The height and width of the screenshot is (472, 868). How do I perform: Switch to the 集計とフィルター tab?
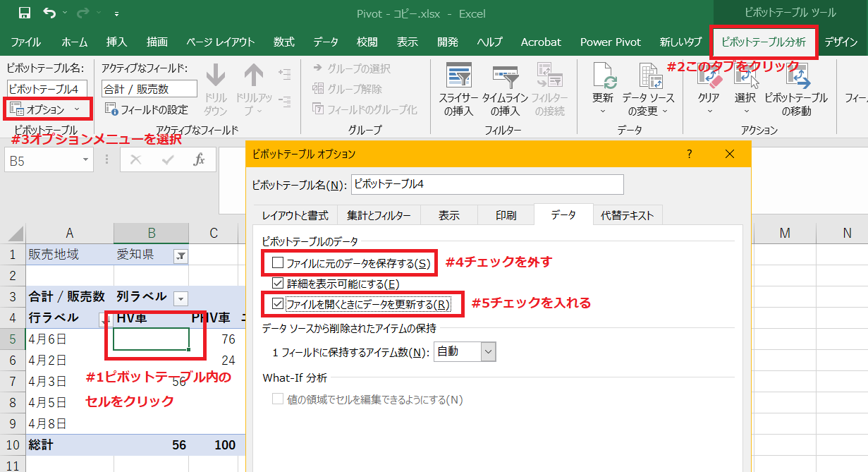pos(379,216)
